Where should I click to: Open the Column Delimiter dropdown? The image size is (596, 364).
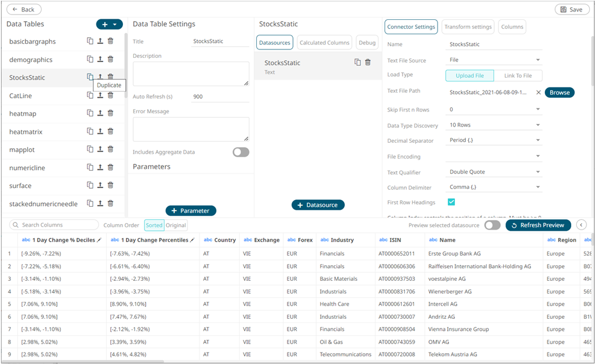pos(494,187)
